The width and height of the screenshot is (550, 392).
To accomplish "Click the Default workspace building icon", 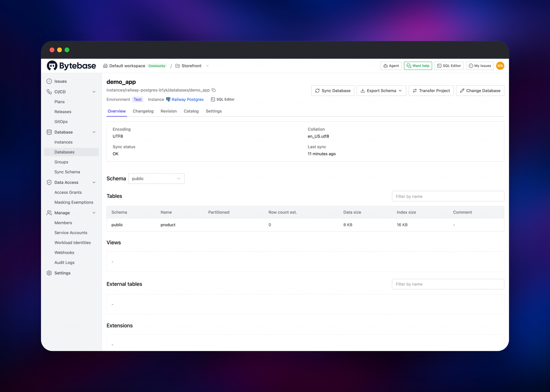I will pos(105,66).
